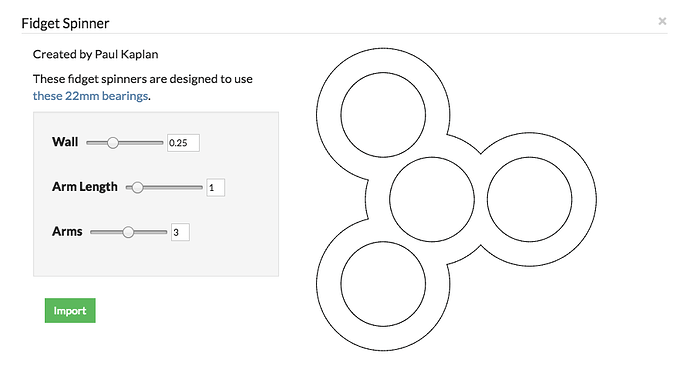Click the 'Created by Paul Kaplan' text
Screen dimensions: 690x383
(95, 54)
